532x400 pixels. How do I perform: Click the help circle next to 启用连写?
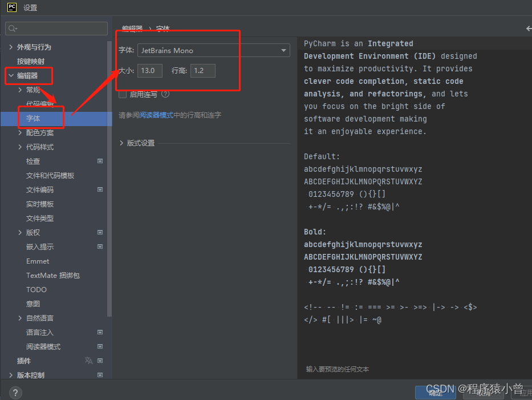point(165,94)
